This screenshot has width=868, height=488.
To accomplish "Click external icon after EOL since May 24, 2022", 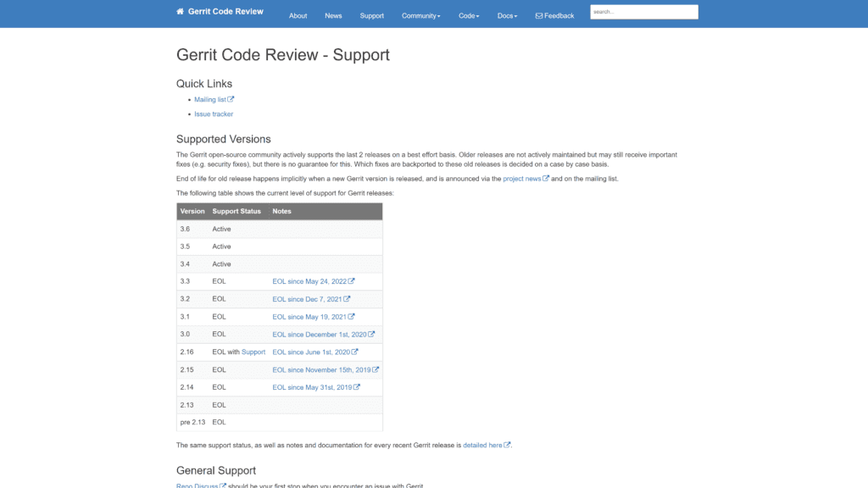I will coord(352,281).
